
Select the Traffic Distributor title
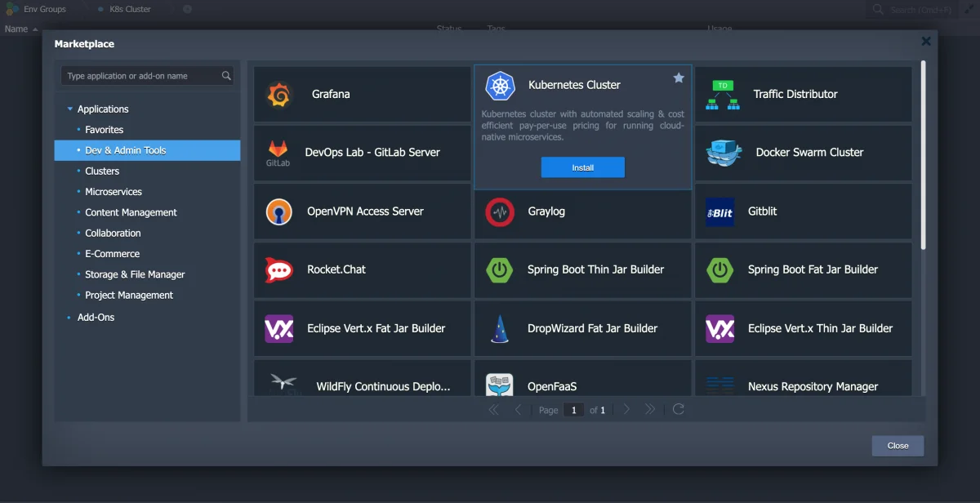[795, 95]
